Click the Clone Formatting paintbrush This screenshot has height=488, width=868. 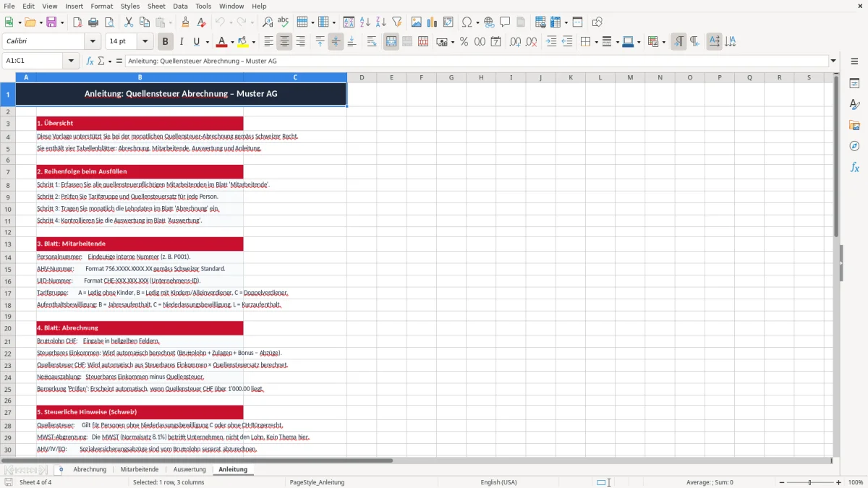[186, 22]
